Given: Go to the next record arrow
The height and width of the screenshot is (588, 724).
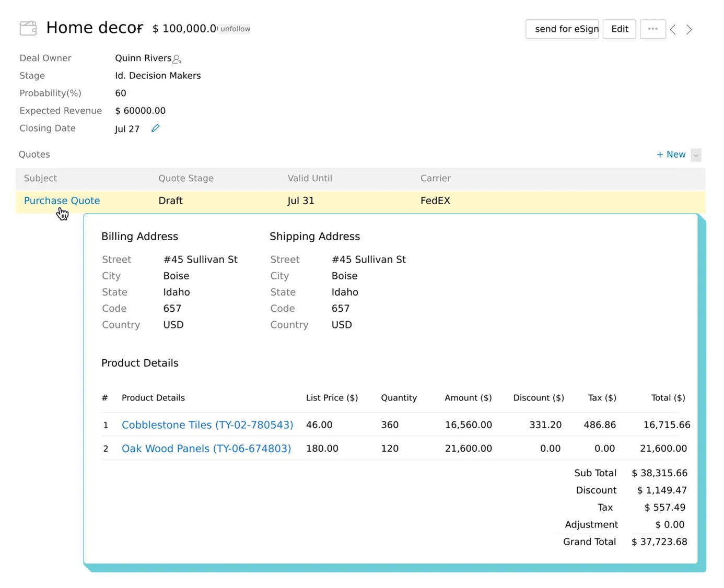Looking at the screenshot, I should click(x=689, y=30).
